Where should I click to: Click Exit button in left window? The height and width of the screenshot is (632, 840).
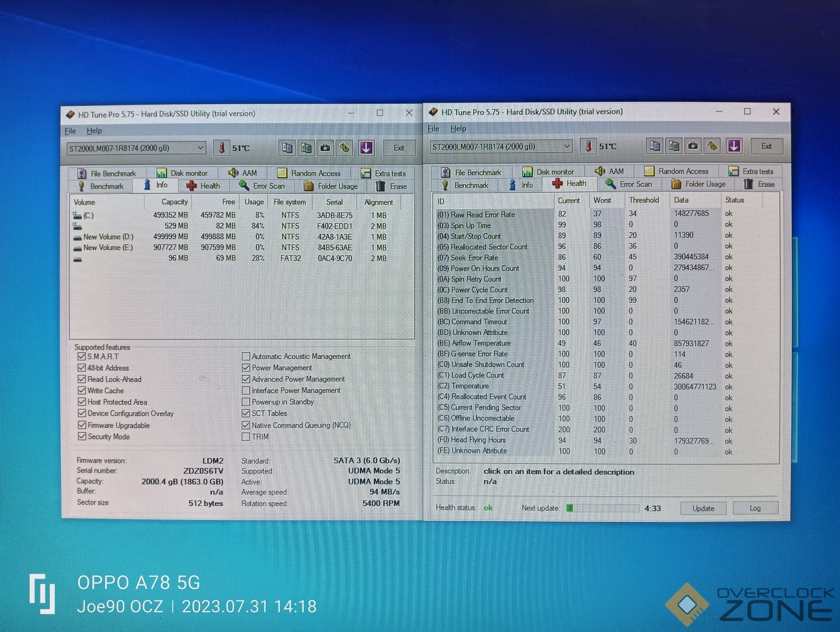point(399,148)
